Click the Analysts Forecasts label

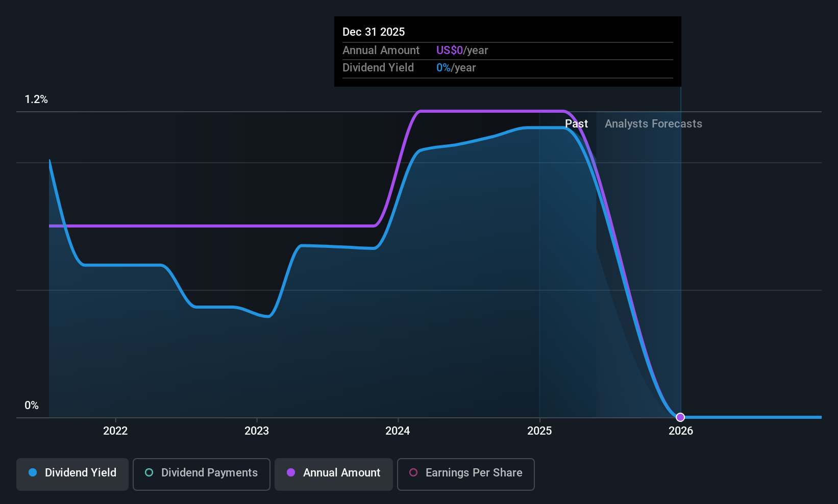[653, 123]
